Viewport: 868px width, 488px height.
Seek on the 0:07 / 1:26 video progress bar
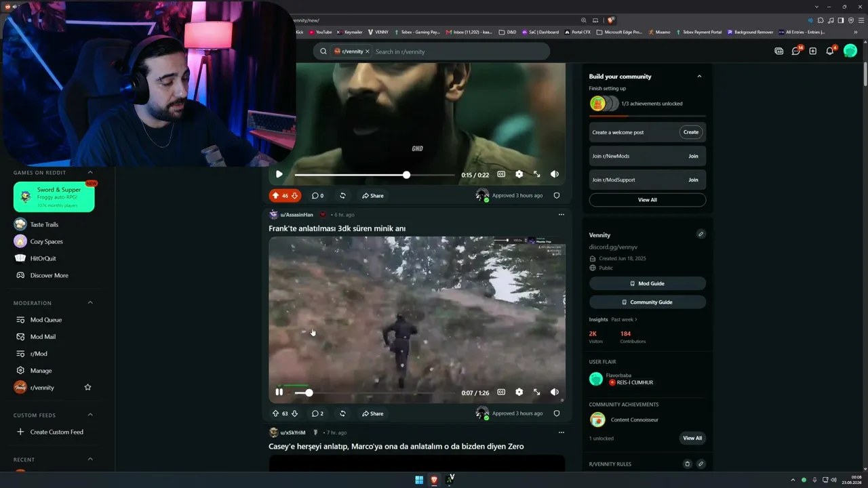(x=374, y=392)
